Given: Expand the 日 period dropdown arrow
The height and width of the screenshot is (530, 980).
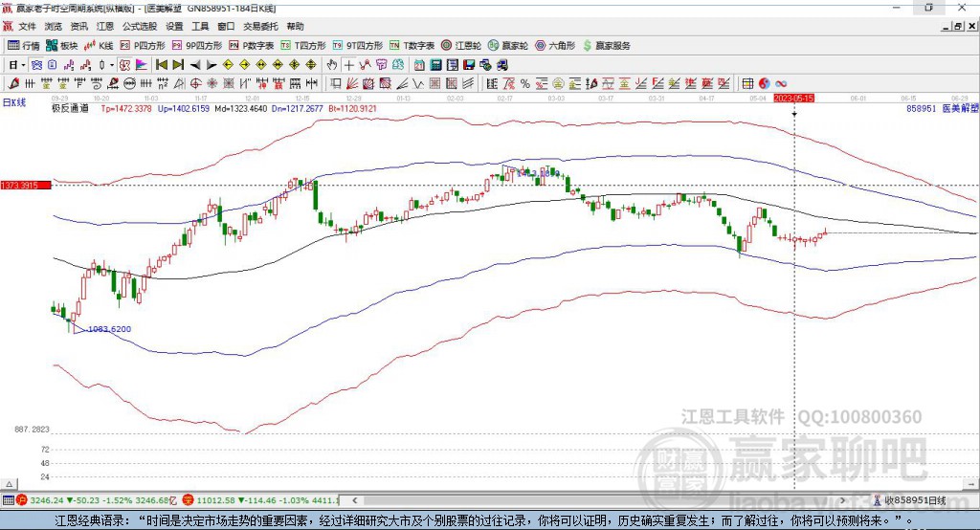Looking at the screenshot, I should [x=23, y=65].
